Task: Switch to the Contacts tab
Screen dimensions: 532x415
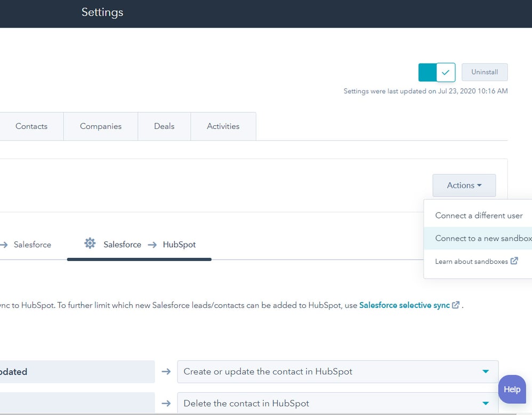Action: (x=31, y=126)
